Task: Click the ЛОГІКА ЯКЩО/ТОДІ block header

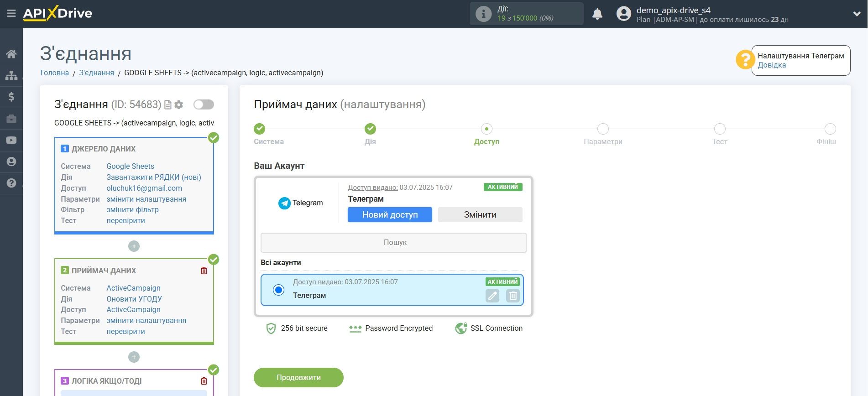Action: (x=106, y=381)
